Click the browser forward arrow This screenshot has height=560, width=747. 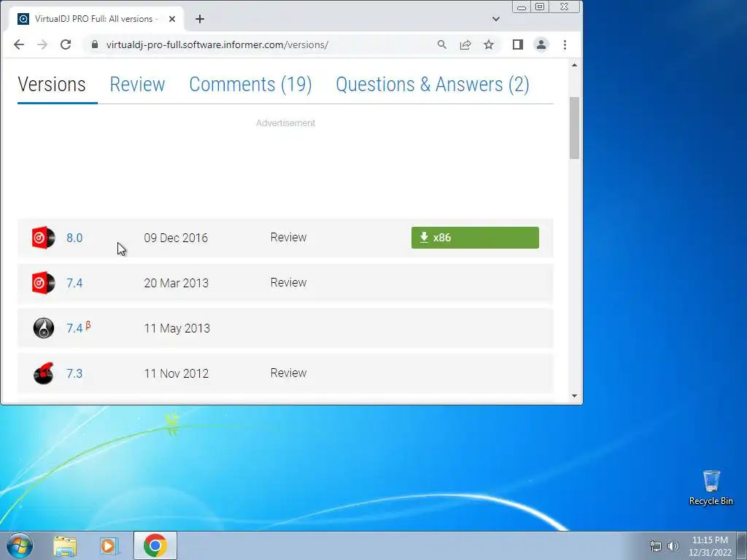[x=42, y=44]
